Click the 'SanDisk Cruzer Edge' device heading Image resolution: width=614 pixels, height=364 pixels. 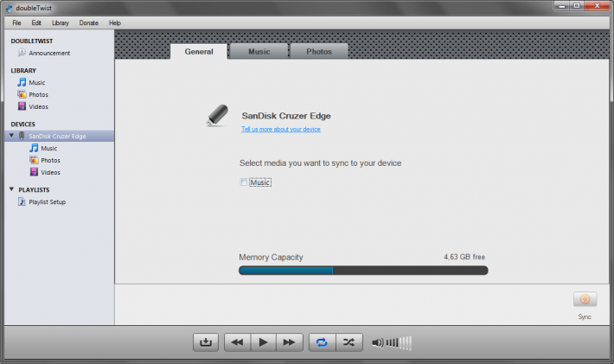tap(286, 116)
